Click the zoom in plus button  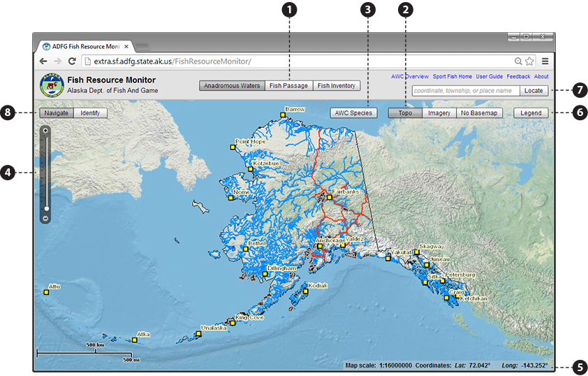pos(45,130)
